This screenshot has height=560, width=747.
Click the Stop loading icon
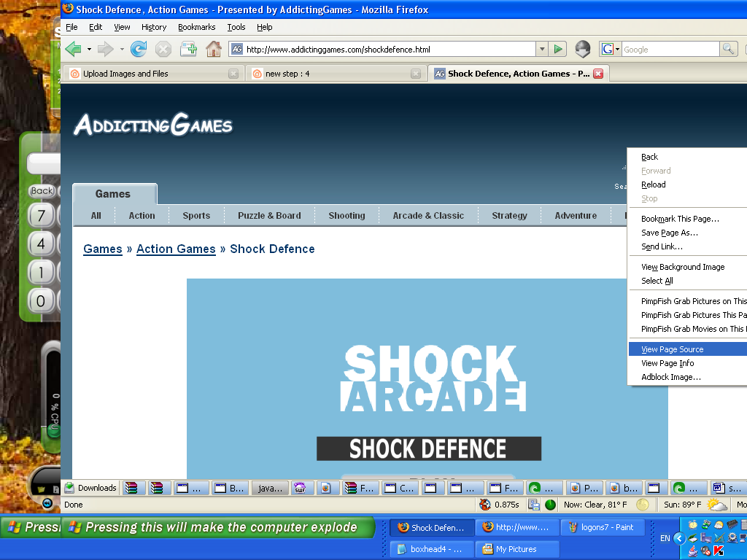[163, 49]
